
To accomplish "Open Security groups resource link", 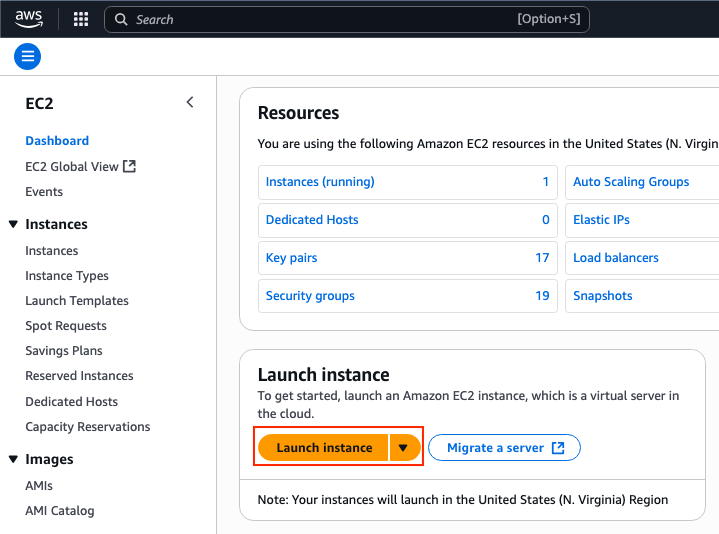I will (x=310, y=296).
